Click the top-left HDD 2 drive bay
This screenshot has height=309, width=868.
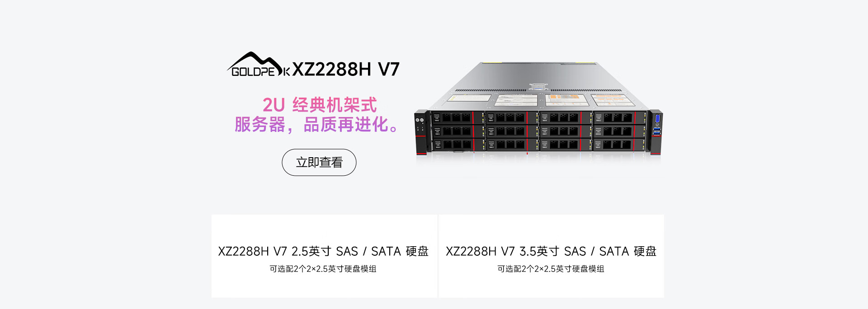point(458,117)
